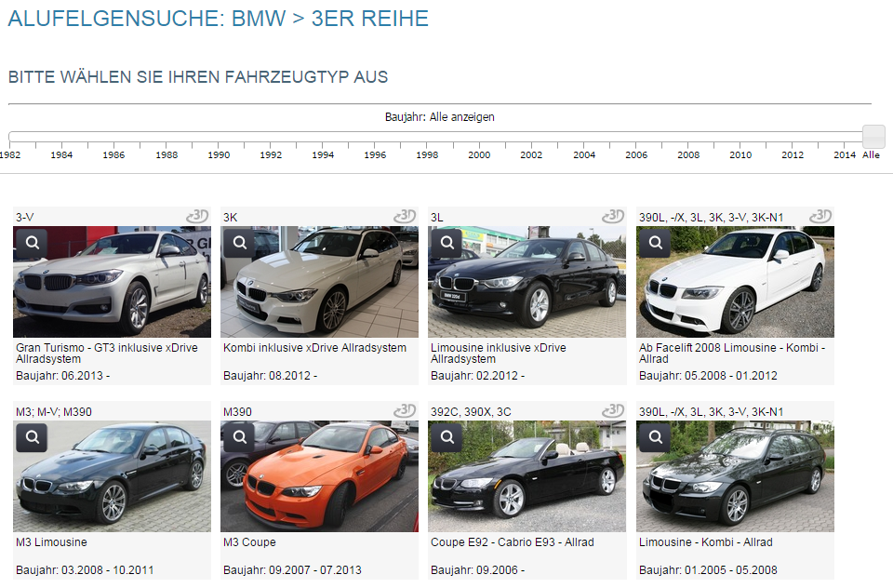The width and height of the screenshot is (893, 588).
Task: Open the M3 Limousine link
Action: pos(51,542)
